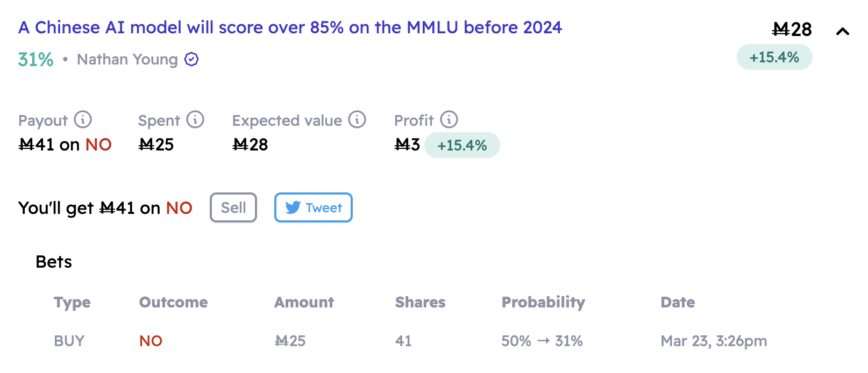Click the Payout info icon
The height and width of the screenshot is (373, 868).
point(83,120)
